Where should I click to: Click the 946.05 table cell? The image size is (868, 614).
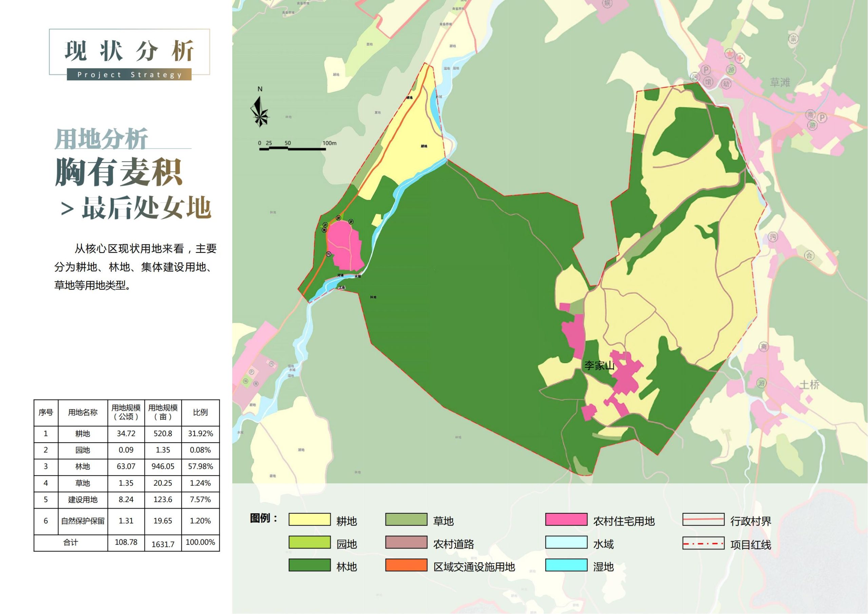tap(163, 466)
